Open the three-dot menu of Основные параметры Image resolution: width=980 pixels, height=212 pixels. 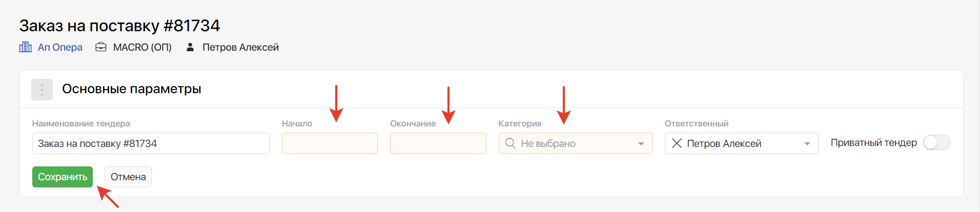[x=42, y=90]
